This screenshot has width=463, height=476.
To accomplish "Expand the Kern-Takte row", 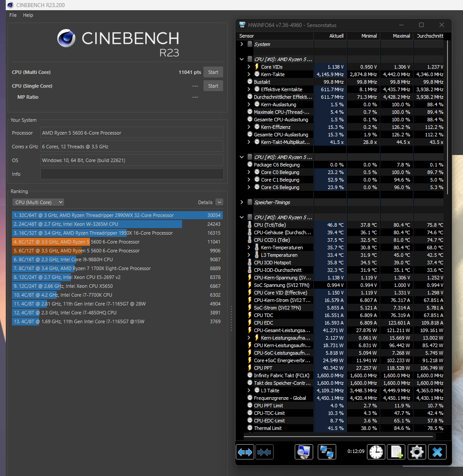I will click(x=249, y=74).
